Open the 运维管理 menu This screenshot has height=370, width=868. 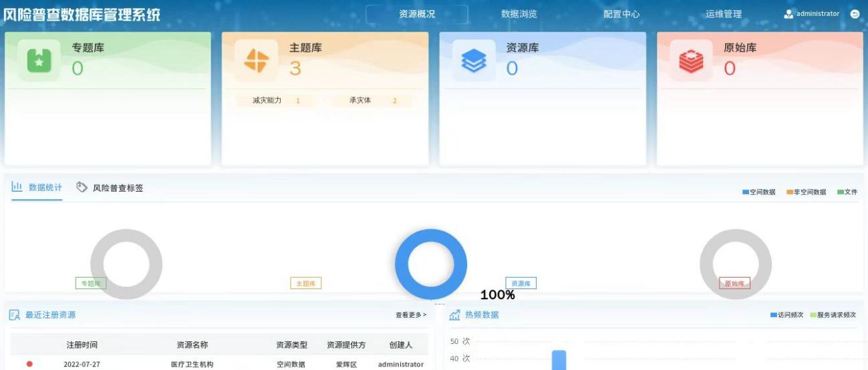724,14
